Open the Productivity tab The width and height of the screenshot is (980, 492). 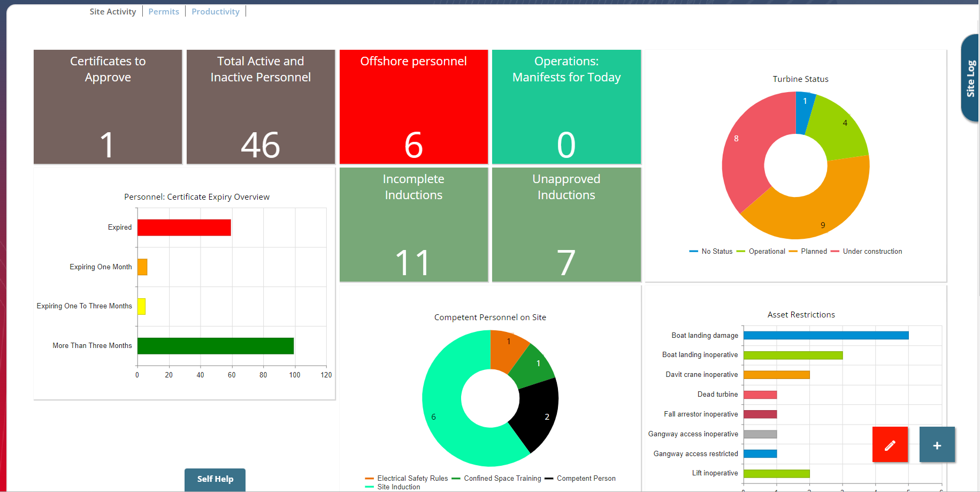215,11
